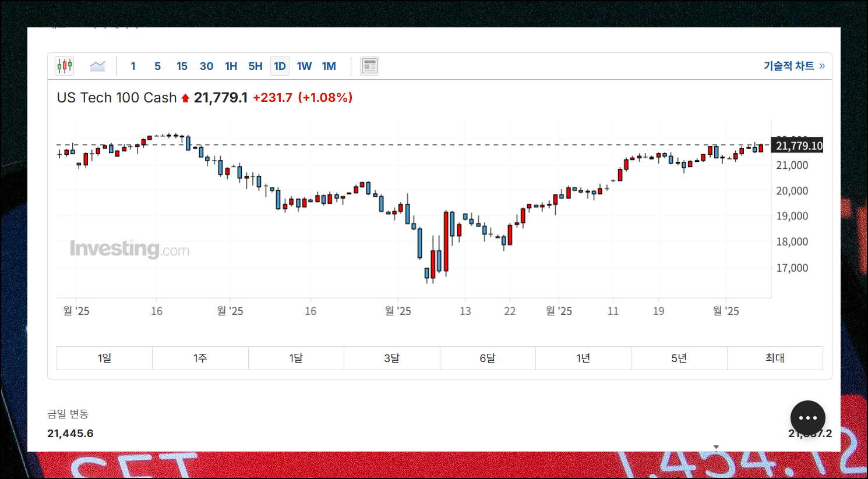868x479 pixels.
Task: Set chart interval to 5 minutes
Action: coord(157,66)
